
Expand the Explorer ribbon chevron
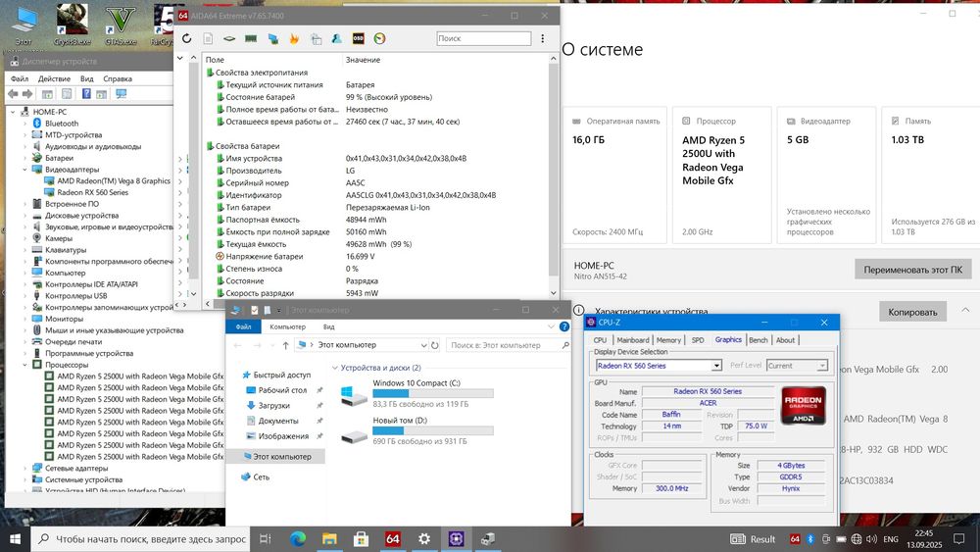(x=551, y=326)
